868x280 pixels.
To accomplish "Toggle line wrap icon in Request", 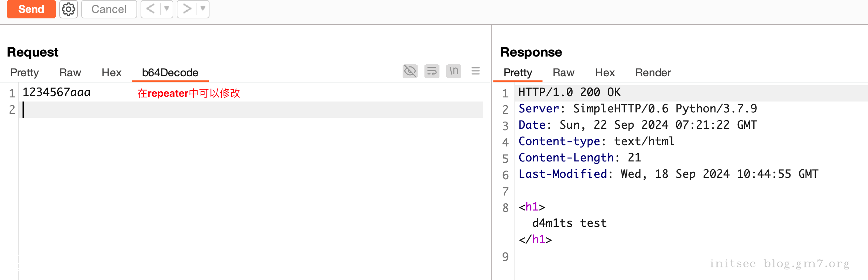I will coord(432,71).
